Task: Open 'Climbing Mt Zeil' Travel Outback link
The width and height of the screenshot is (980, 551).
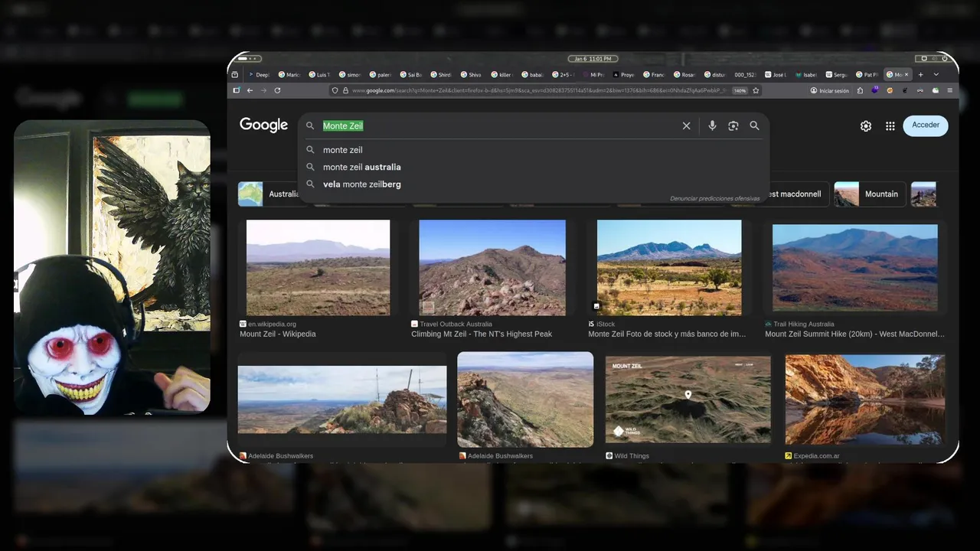Action: coord(482,334)
